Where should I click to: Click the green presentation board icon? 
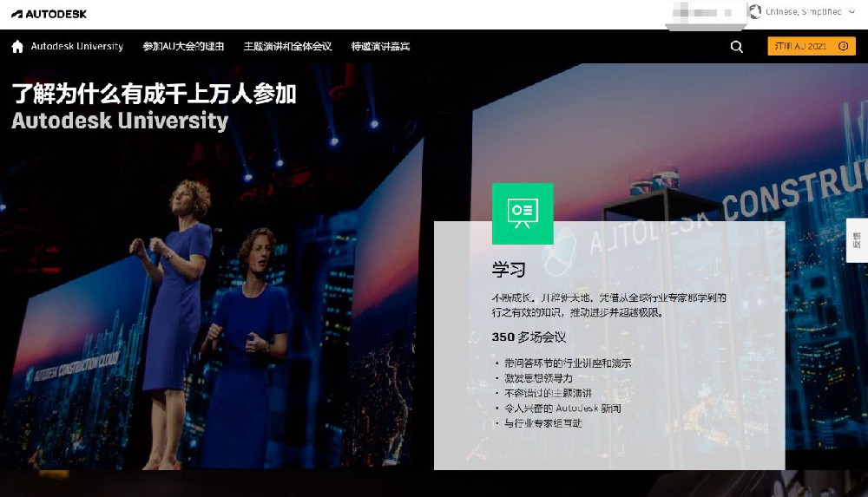point(522,213)
